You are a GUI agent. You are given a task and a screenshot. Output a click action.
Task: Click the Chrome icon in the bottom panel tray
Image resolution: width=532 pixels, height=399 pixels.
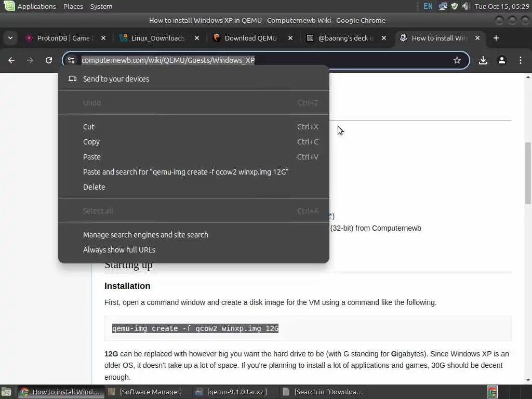coord(493,392)
